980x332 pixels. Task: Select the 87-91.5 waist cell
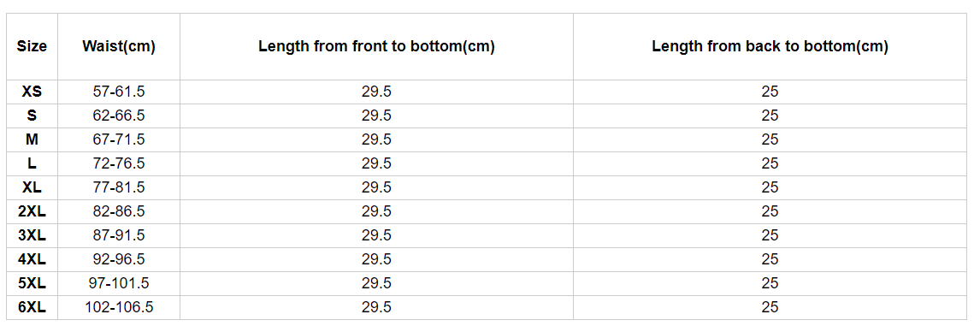tap(119, 235)
